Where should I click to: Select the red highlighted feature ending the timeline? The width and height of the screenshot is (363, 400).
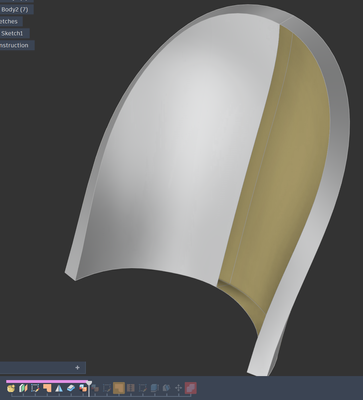(x=191, y=388)
